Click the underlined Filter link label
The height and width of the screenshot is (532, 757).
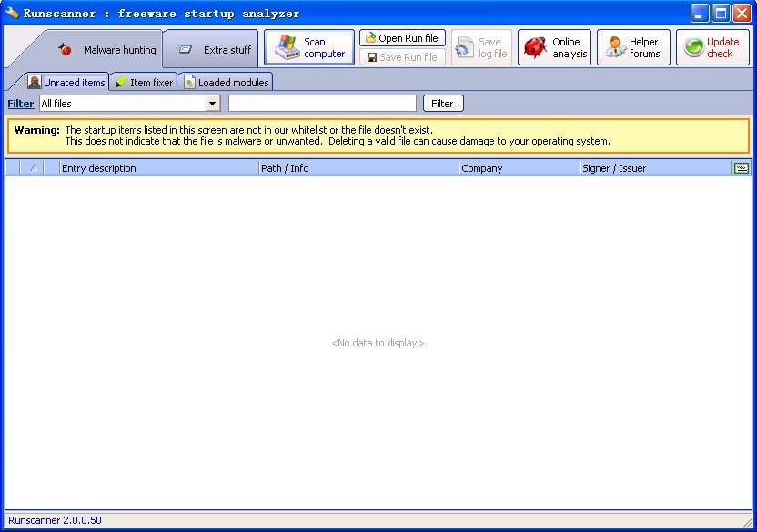(x=20, y=104)
